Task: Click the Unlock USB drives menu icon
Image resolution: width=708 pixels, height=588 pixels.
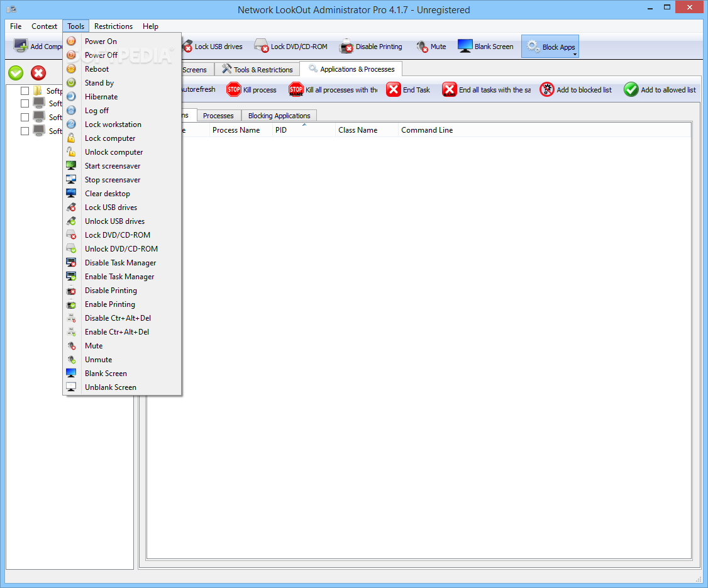Action: (71, 221)
